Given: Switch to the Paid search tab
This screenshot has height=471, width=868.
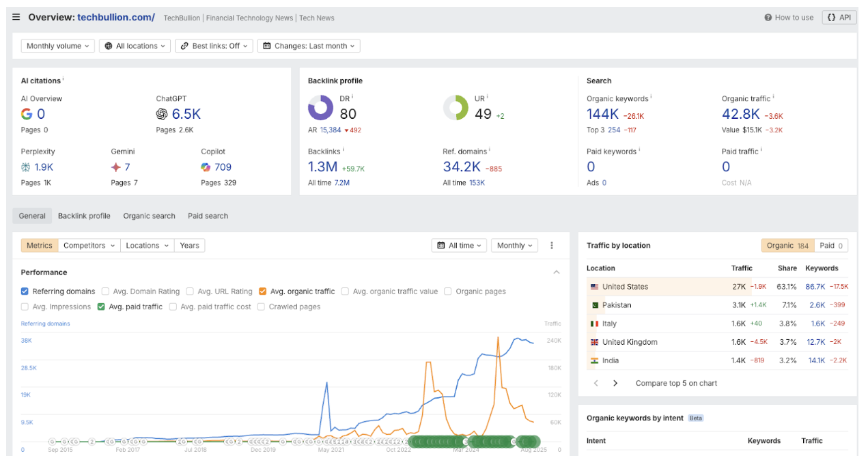Looking at the screenshot, I should tap(208, 216).
